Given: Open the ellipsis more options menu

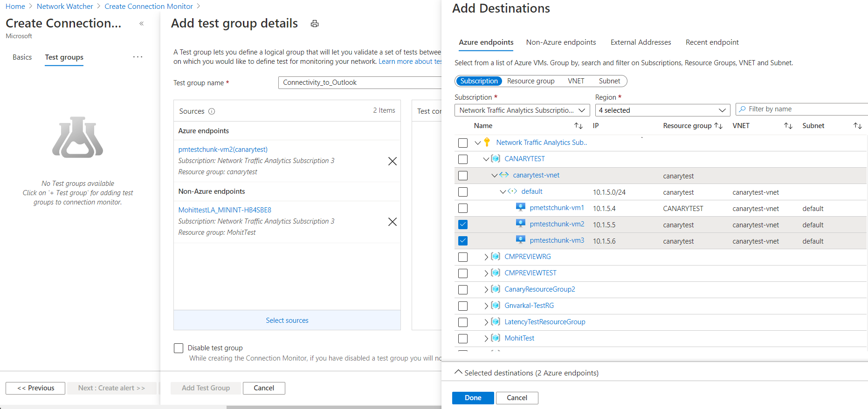Looking at the screenshot, I should tap(138, 57).
